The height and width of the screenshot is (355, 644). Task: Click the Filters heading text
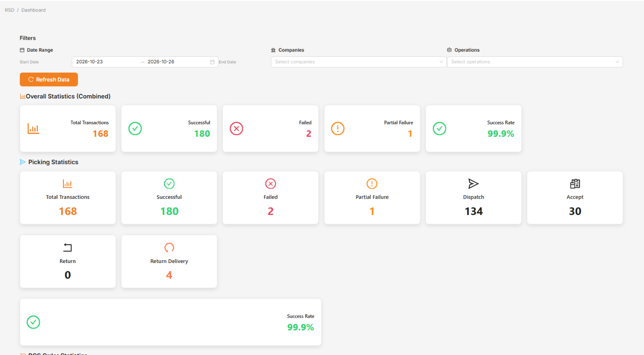(x=28, y=38)
